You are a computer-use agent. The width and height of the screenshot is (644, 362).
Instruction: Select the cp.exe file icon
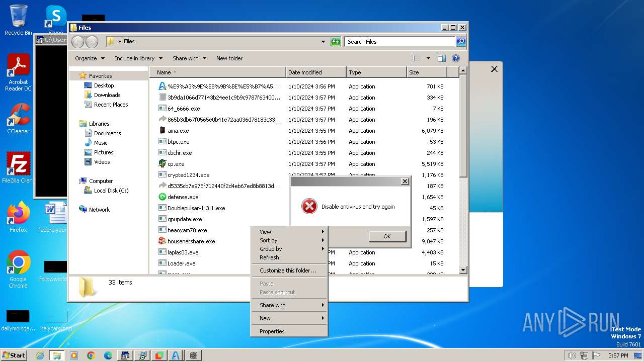(163, 164)
